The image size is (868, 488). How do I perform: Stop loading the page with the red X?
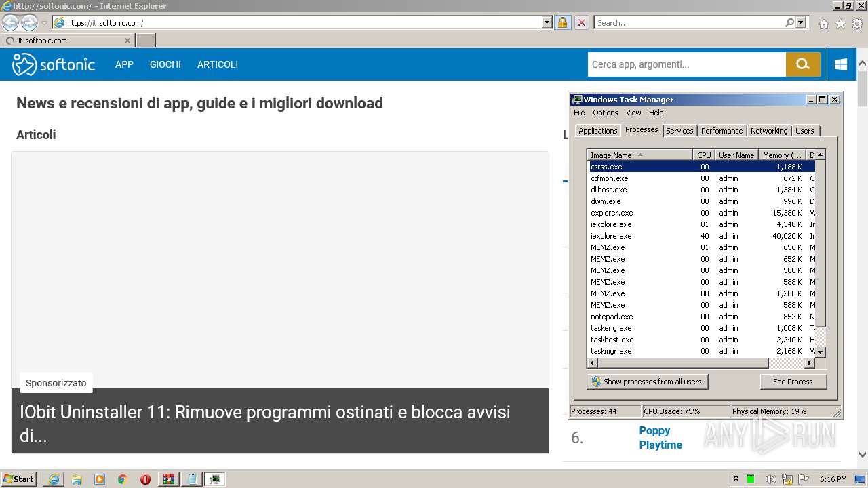pos(581,22)
